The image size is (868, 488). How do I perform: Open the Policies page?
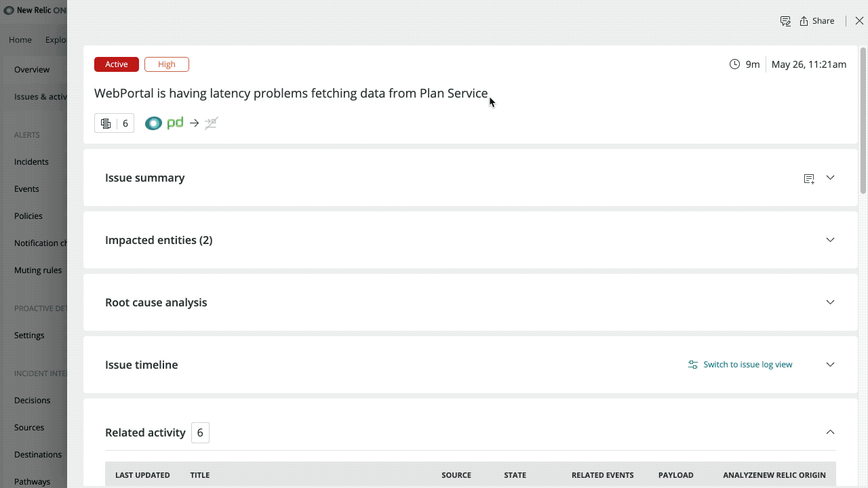[28, 216]
